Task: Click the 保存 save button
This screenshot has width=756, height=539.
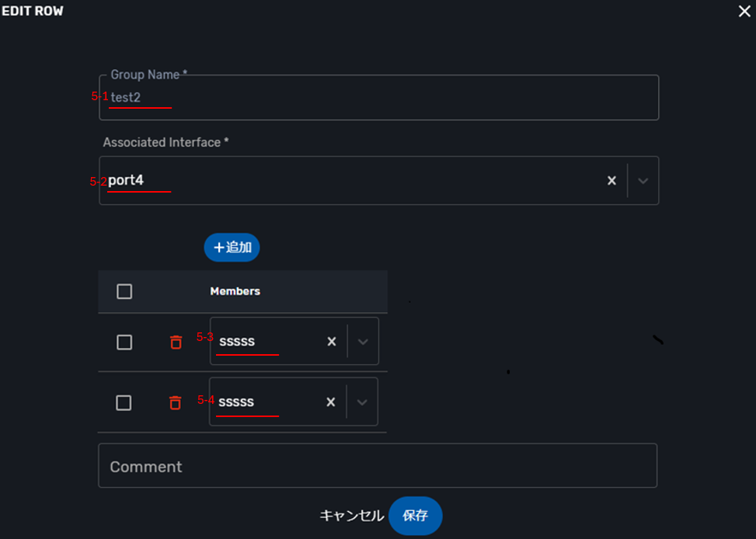Action: click(x=415, y=516)
